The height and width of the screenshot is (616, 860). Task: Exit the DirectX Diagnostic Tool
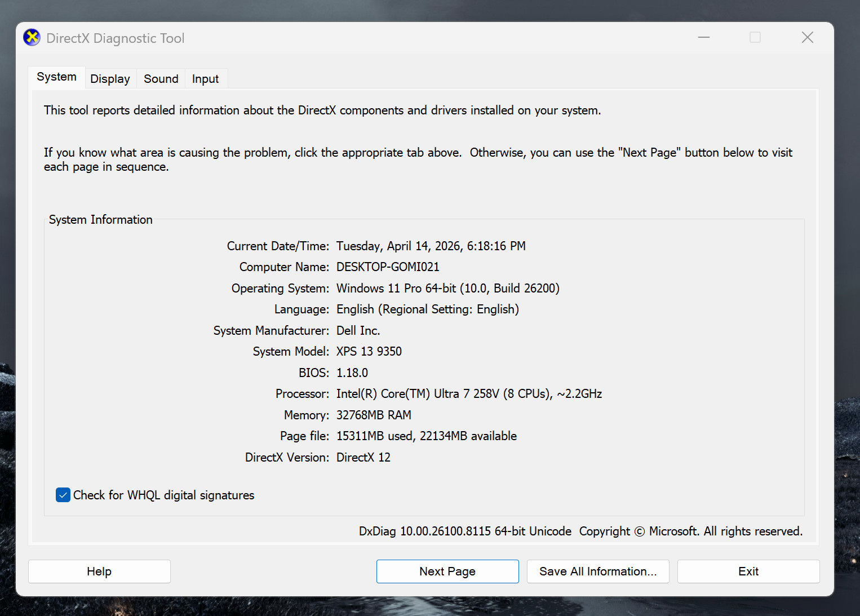pos(748,571)
